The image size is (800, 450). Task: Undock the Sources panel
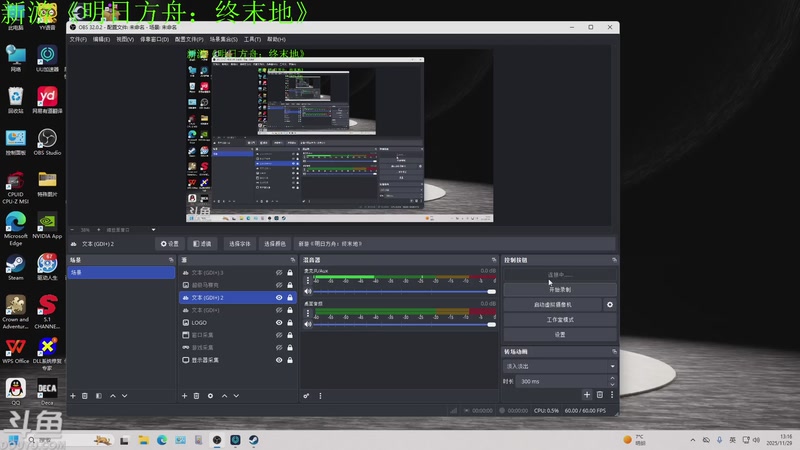point(292,260)
